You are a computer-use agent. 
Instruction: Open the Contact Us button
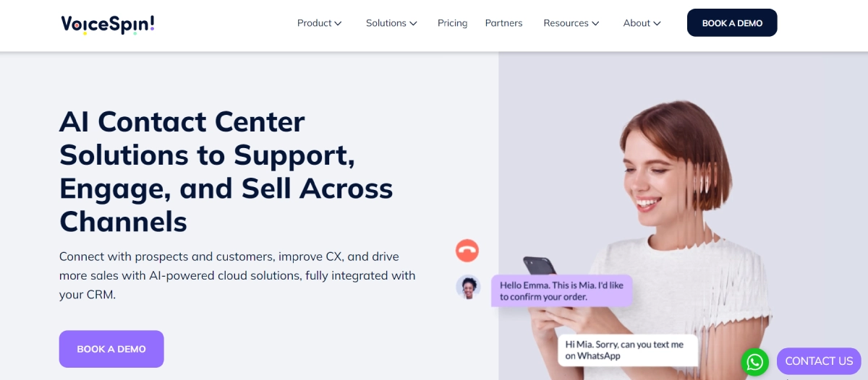pyautogui.click(x=819, y=361)
